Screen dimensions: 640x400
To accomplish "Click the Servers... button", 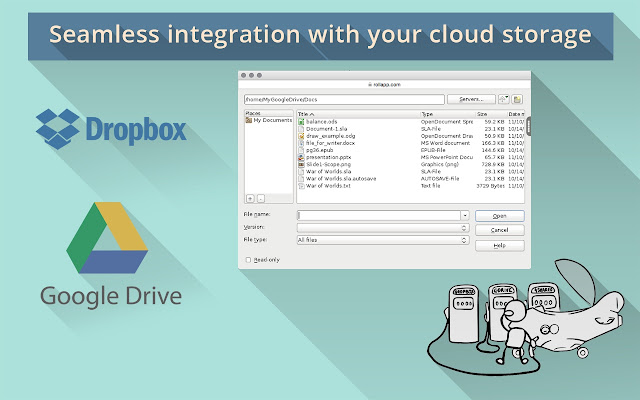I will [x=471, y=99].
